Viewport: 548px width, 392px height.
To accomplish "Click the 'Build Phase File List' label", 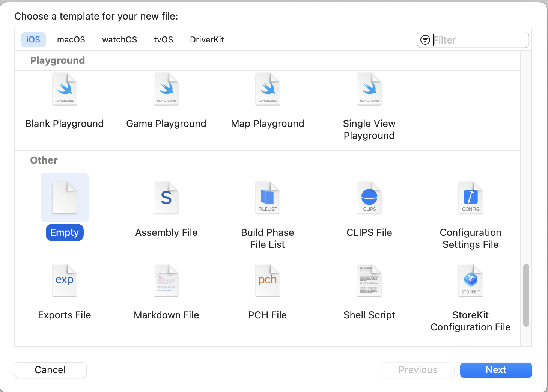I will click(x=268, y=238).
